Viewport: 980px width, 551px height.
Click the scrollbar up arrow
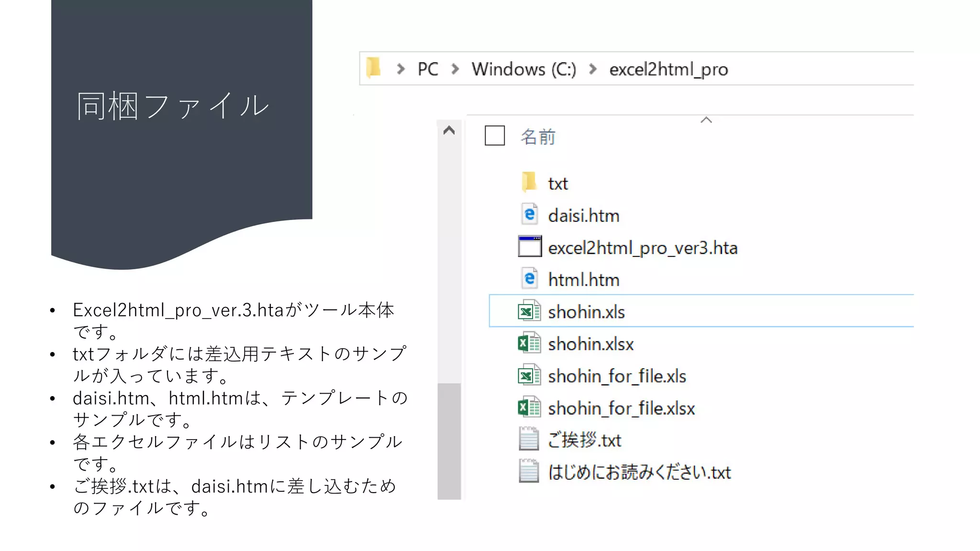[x=449, y=131]
